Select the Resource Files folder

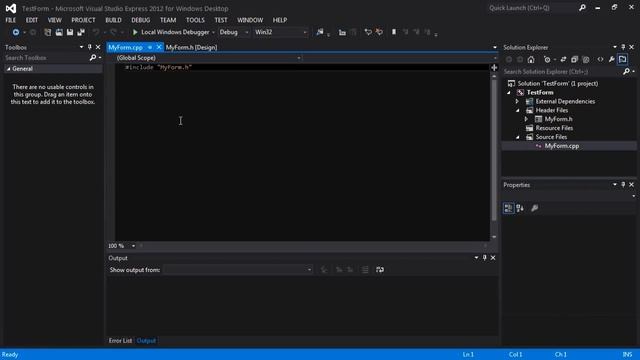554,128
